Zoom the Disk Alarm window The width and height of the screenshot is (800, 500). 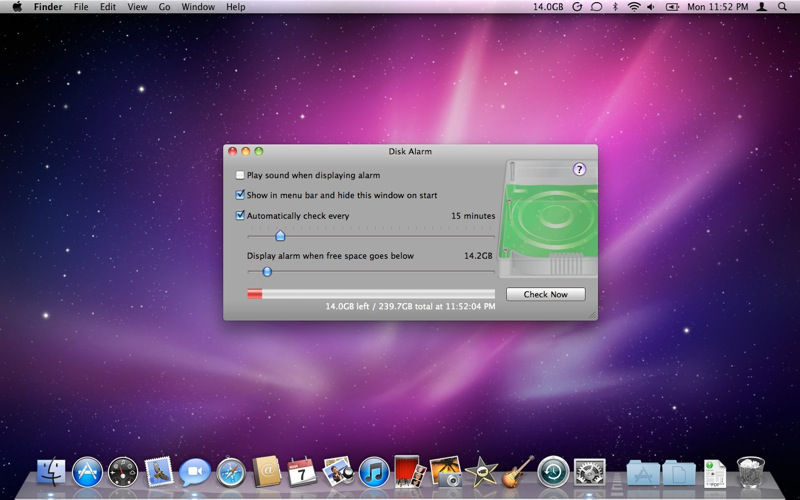[259, 151]
